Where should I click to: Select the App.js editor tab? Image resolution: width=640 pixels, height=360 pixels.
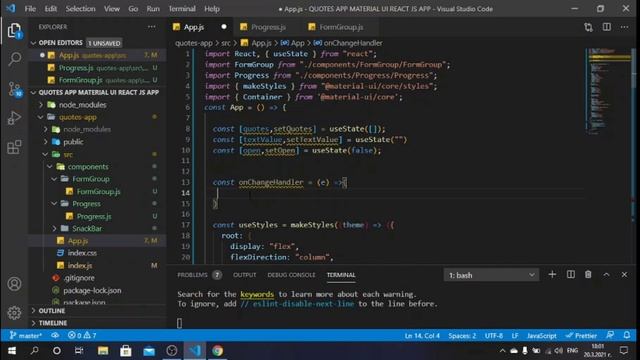pyautogui.click(x=193, y=27)
